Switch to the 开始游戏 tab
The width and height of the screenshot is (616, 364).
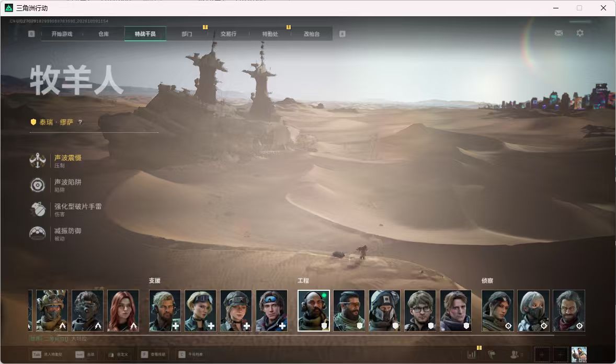(62, 34)
